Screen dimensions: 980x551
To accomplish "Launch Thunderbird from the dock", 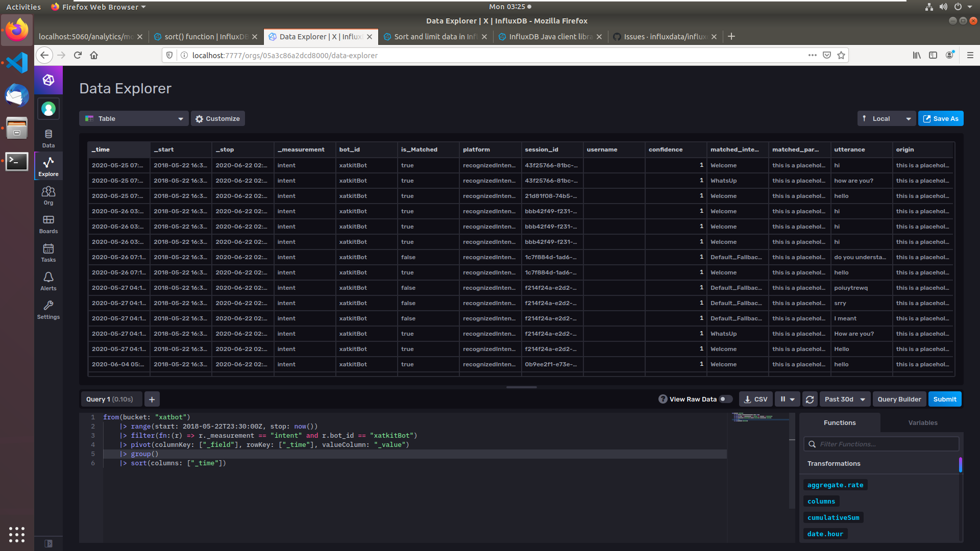I will (17, 96).
